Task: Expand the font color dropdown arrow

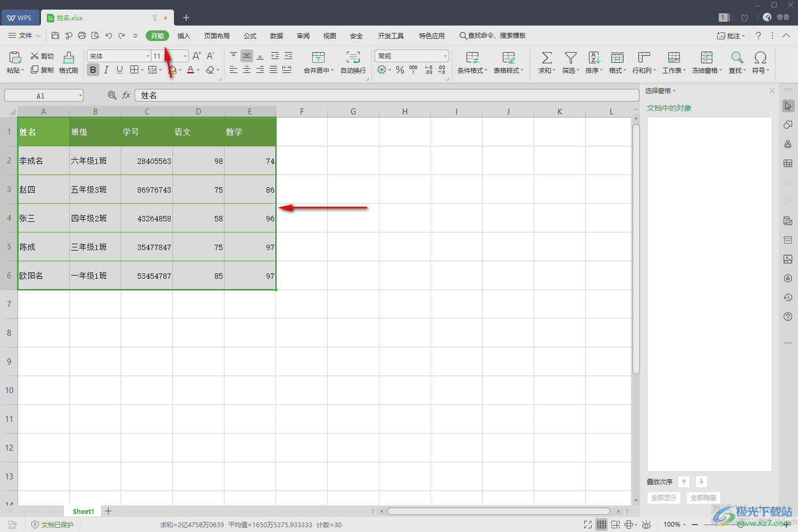Action: [x=198, y=70]
